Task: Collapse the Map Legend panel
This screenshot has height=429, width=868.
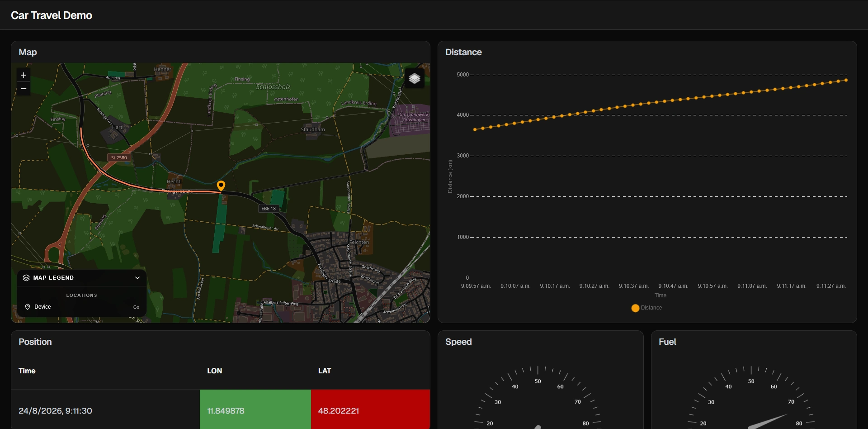Action: tap(137, 278)
